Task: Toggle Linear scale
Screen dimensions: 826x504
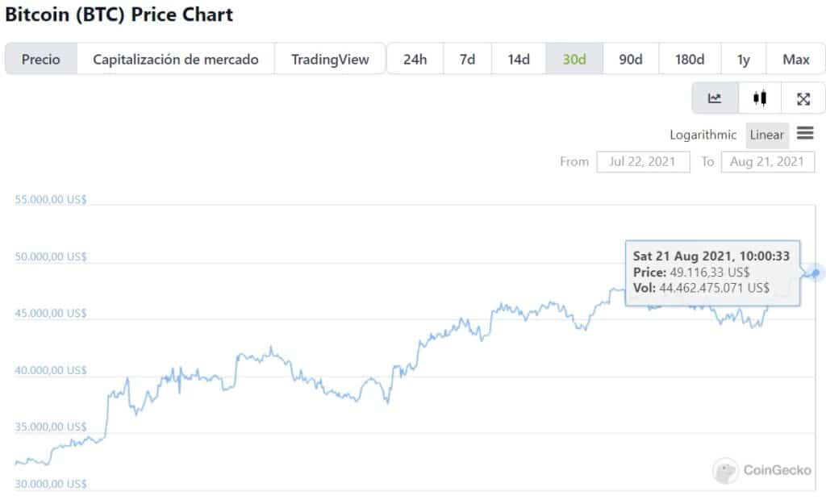Action: [766, 135]
